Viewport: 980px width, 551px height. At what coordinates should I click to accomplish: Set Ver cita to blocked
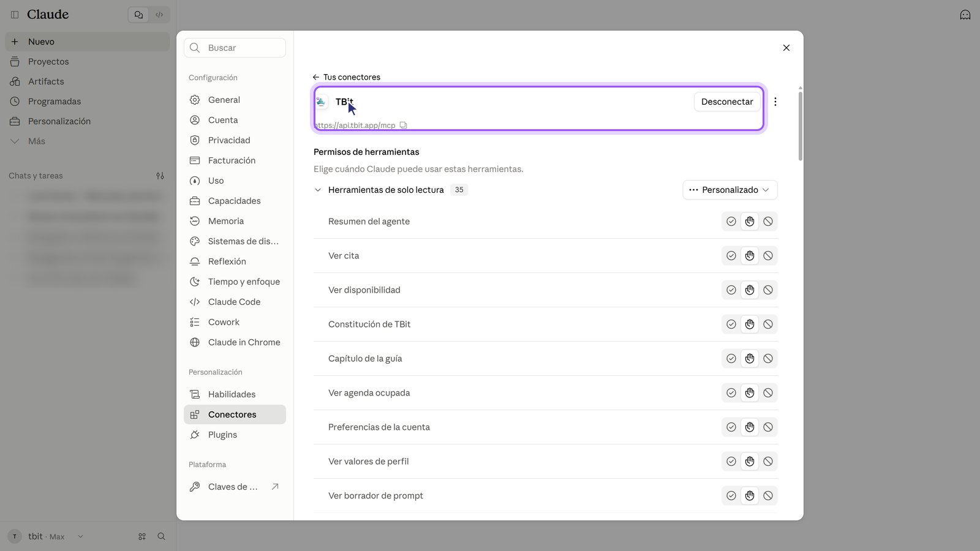(768, 256)
